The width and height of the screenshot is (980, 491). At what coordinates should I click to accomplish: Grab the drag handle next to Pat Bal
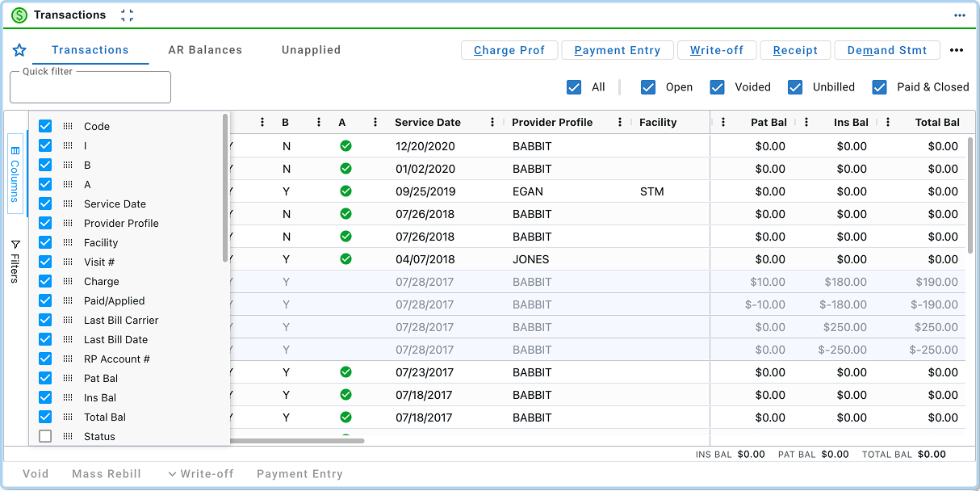(x=68, y=378)
